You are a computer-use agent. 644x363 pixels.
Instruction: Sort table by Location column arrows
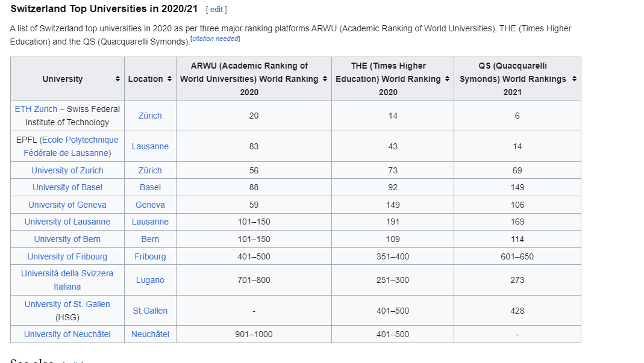point(169,79)
